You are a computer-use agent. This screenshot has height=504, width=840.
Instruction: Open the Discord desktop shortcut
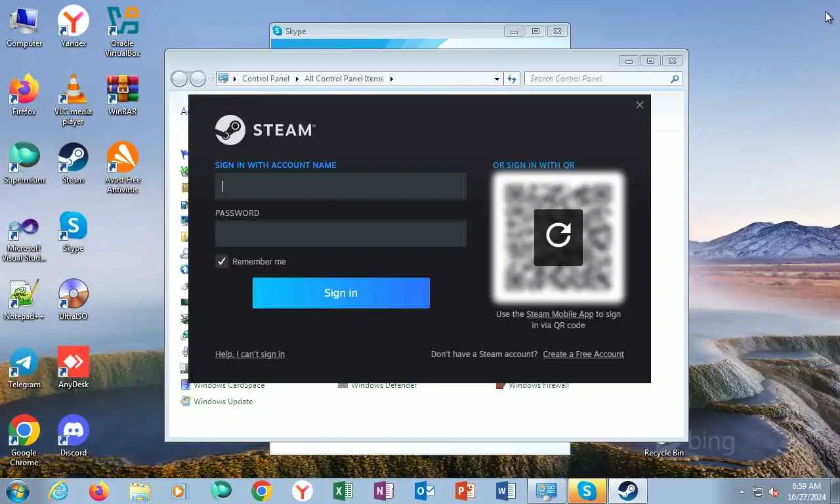[73, 436]
